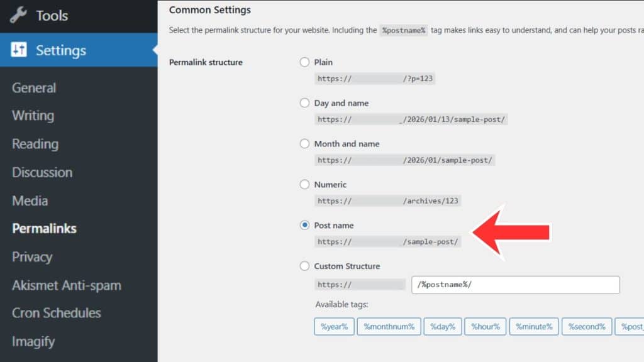The width and height of the screenshot is (644, 362).
Task: Open the General settings page
Action: 33,87
